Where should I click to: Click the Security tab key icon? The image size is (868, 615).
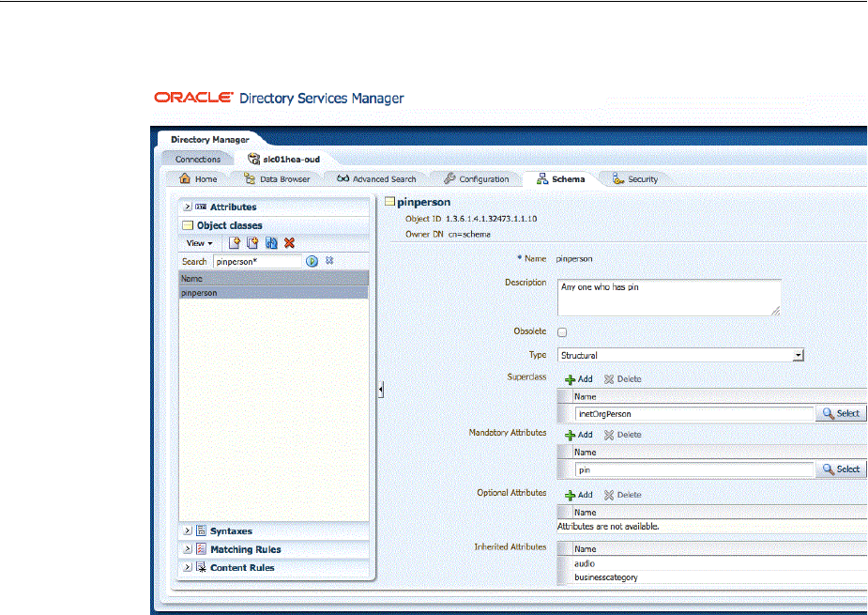[x=618, y=178]
